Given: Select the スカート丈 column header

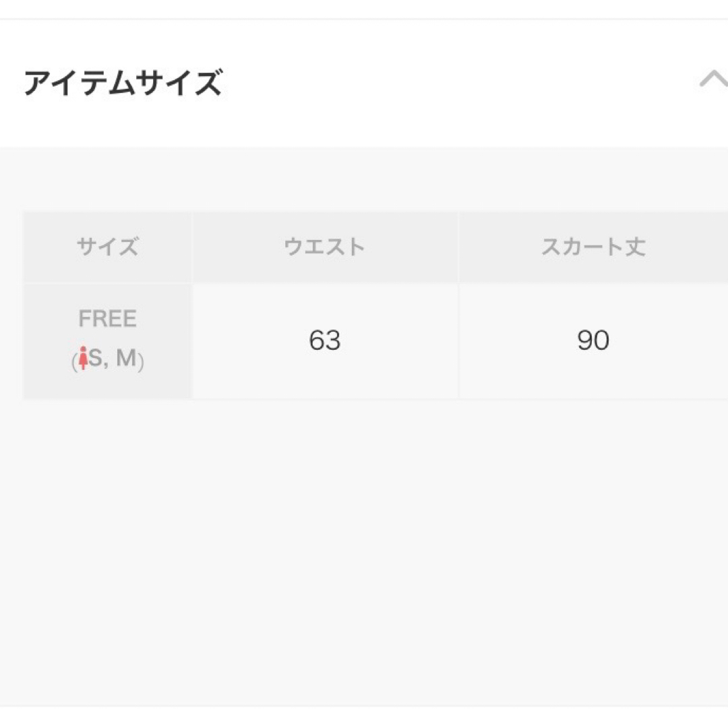Looking at the screenshot, I should [x=593, y=247].
